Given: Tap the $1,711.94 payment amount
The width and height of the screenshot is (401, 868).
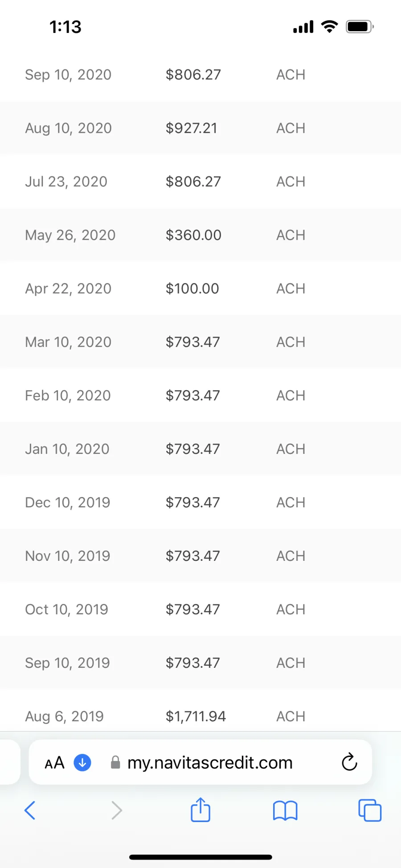Looking at the screenshot, I should pos(196,716).
